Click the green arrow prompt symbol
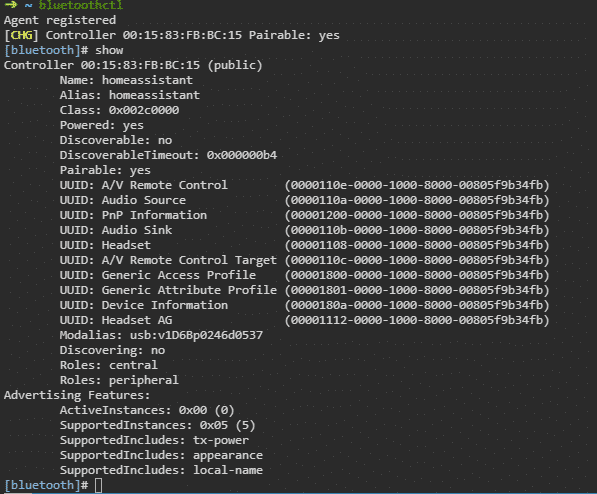This screenshot has width=597, height=494. 11,5
